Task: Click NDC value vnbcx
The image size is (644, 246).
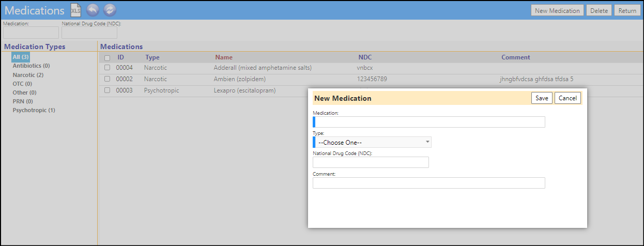Action: [x=365, y=68]
